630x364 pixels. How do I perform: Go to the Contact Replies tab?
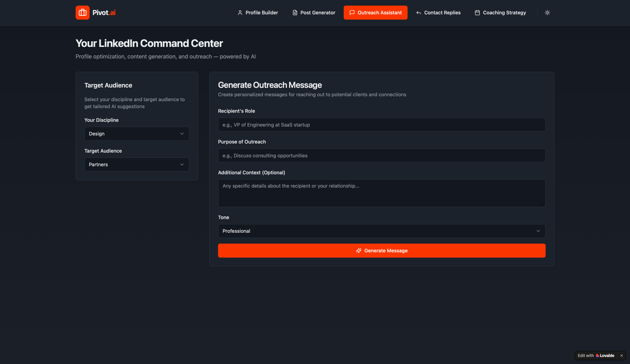pyautogui.click(x=438, y=13)
